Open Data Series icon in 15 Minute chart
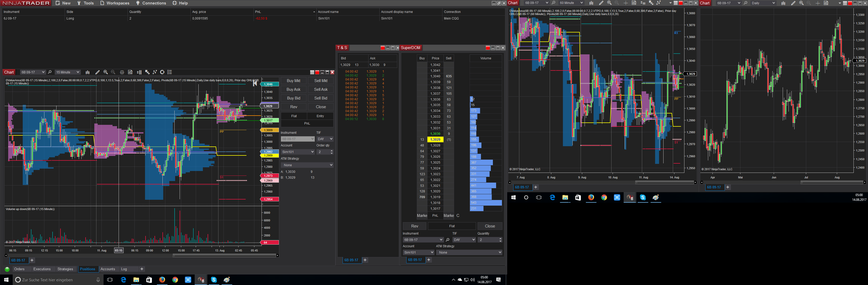The height and width of the screenshot is (285, 868). tap(88, 72)
